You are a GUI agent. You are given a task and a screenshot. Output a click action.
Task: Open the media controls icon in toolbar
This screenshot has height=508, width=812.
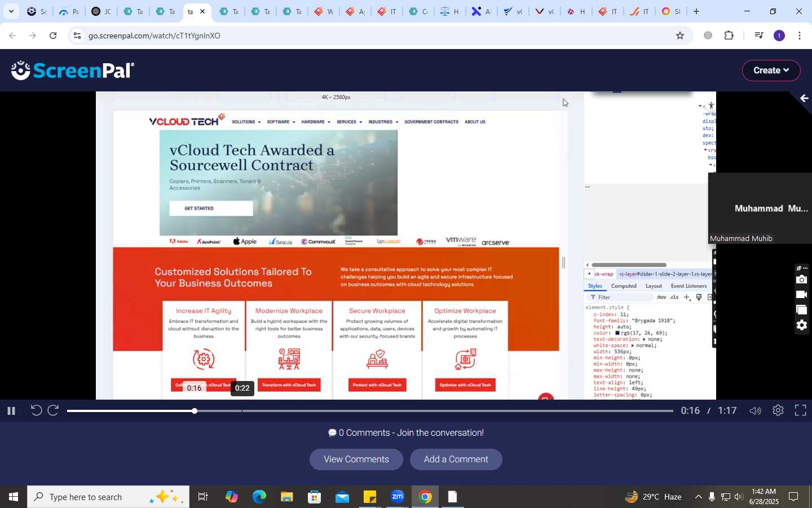(759, 36)
